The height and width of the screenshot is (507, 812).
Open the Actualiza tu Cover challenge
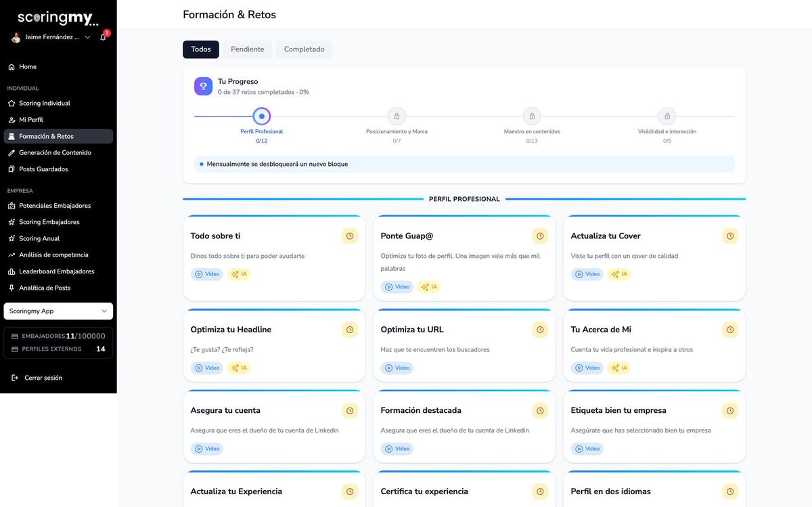pos(654,258)
